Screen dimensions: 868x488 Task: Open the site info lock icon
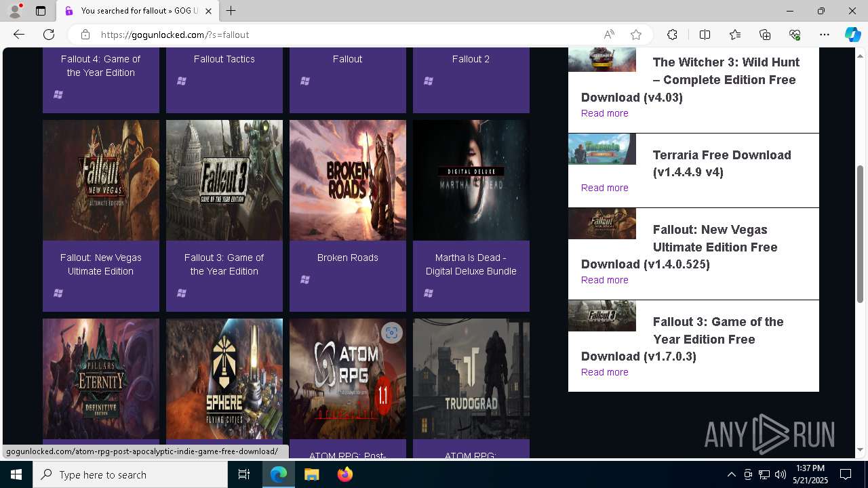(85, 35)
